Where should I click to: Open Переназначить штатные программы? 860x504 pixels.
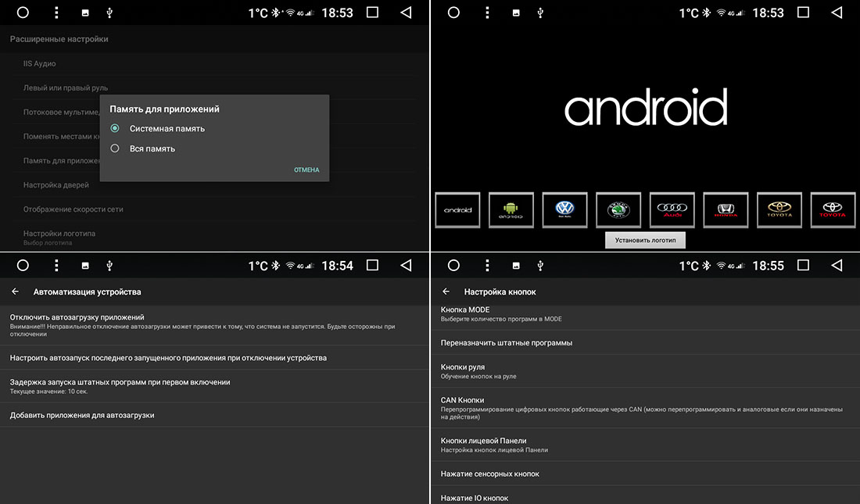point(646,343)
